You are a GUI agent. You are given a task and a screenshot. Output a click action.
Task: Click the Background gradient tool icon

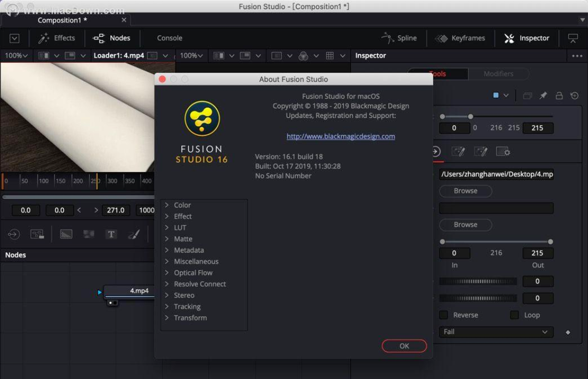tap(66, 234)
